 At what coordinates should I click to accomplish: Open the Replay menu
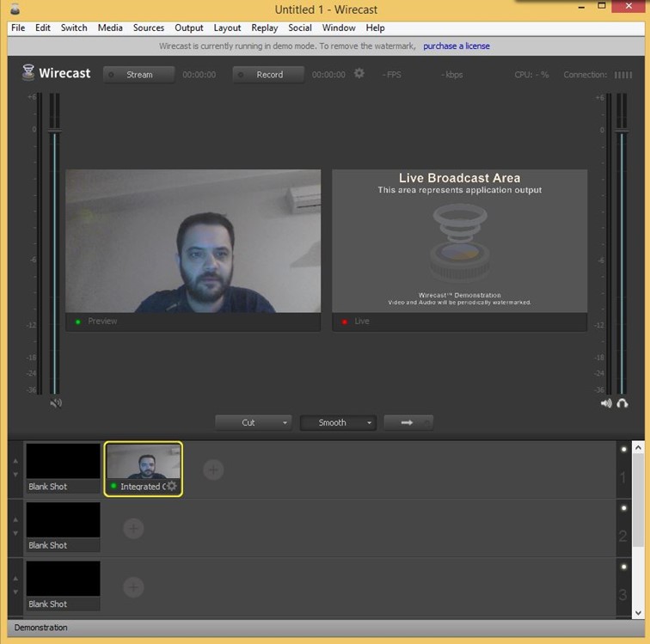[x=265, y=28]
